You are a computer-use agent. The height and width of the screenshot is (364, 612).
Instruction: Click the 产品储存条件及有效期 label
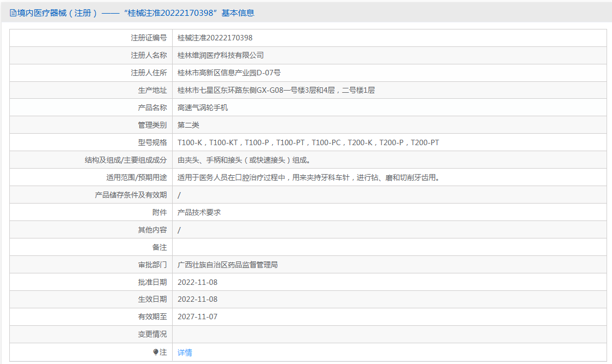[131, 195]
